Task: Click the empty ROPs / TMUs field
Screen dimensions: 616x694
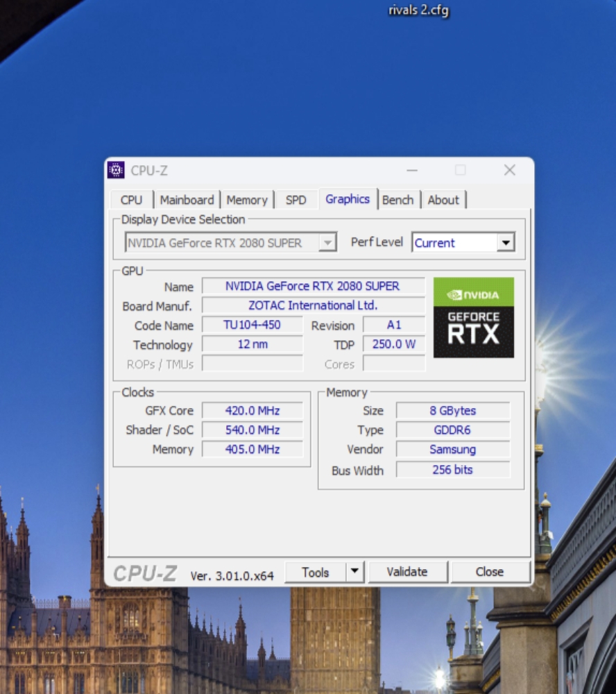Action: pos(253,364)
